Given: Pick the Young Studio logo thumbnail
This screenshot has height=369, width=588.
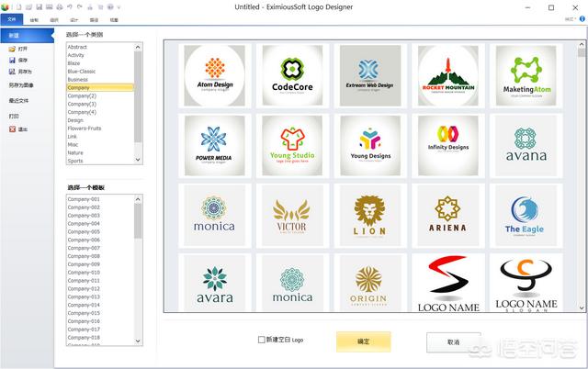Looking at the screenshot, I should (292, 145).
